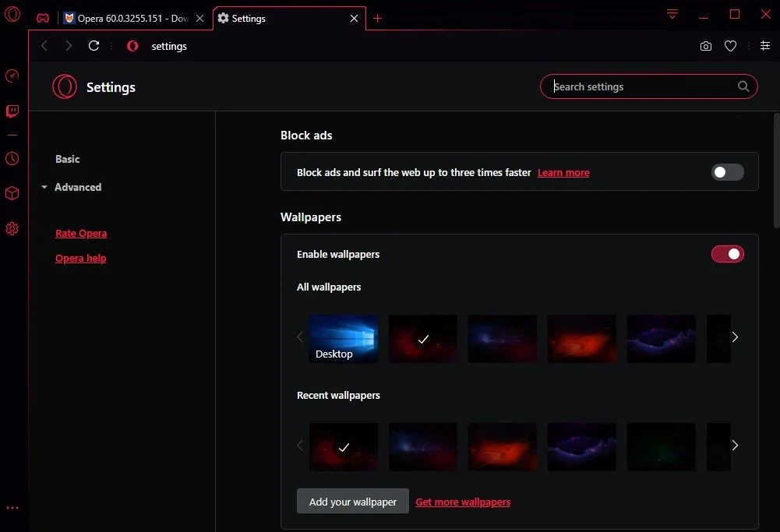Open the Get more wallpapers link

tap(463, 502)
